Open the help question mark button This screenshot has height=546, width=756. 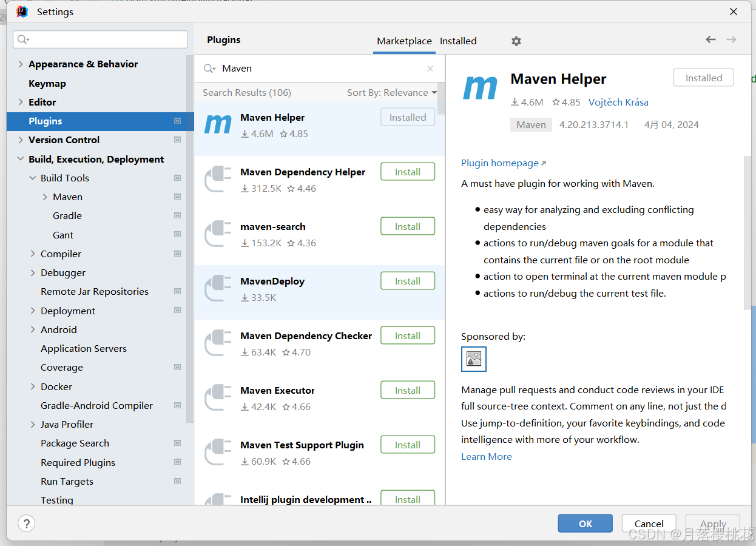click(x=26, y=524)
